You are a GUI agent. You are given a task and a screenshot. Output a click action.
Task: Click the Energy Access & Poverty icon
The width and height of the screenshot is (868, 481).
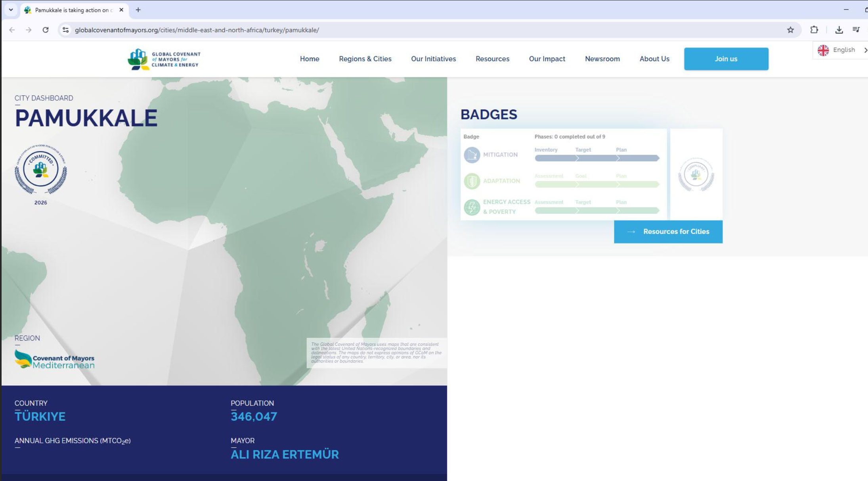tap(472, 207)
